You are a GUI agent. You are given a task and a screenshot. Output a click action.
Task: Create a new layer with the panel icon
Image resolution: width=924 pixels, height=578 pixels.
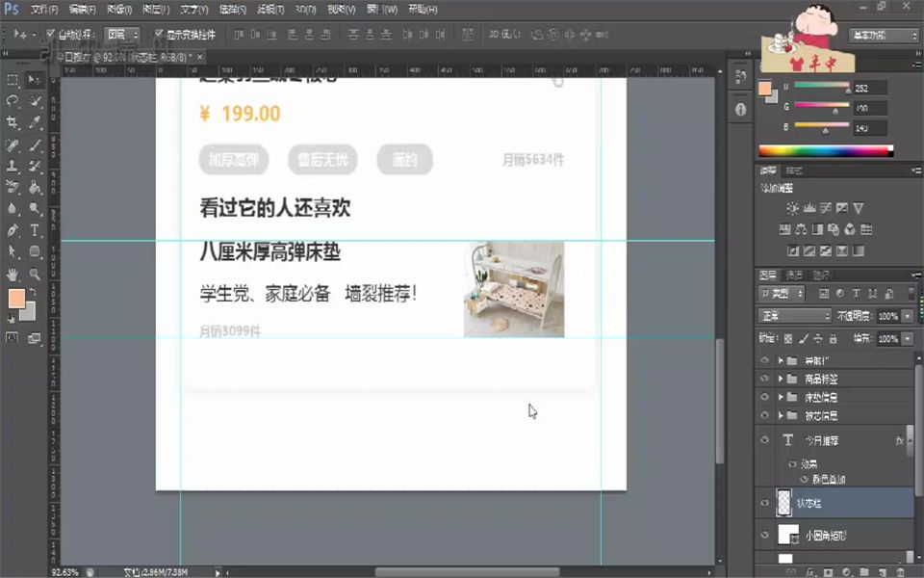pyautogui.click(x=882, y=570)
